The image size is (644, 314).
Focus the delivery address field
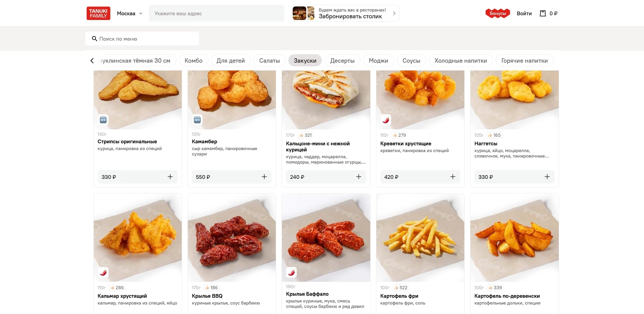217,14
